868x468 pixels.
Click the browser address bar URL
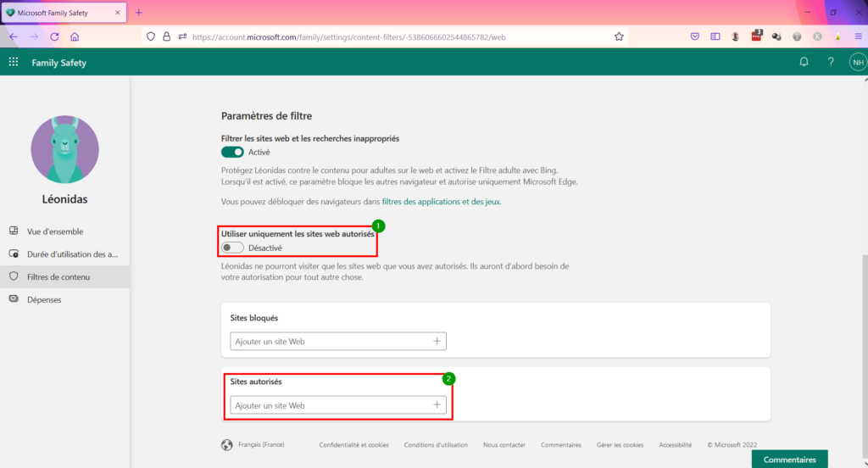pos(348,37)
